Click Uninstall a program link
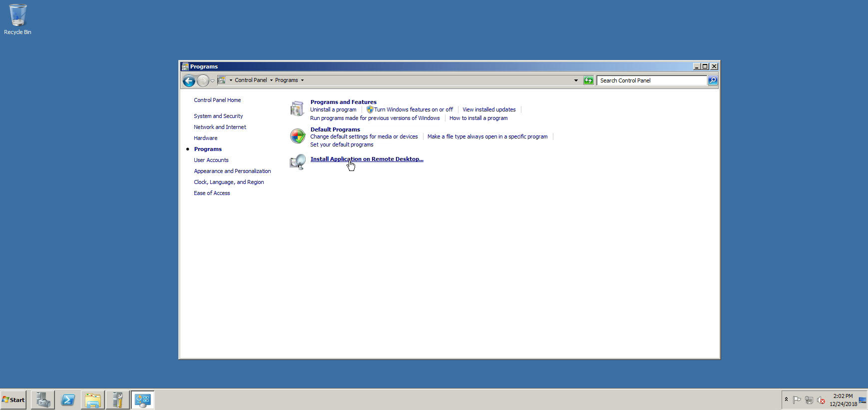The height and width of the screenshot is (410, 868). (333, 109)
